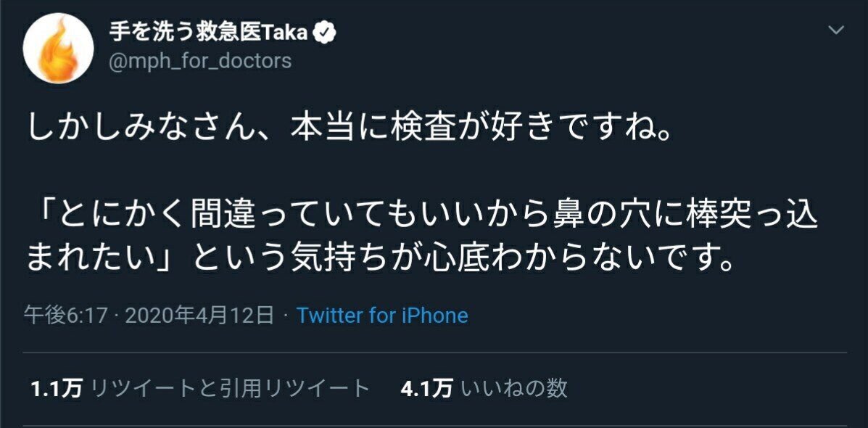Open the Twitter for iPhone source link

(x=382, y=316)
